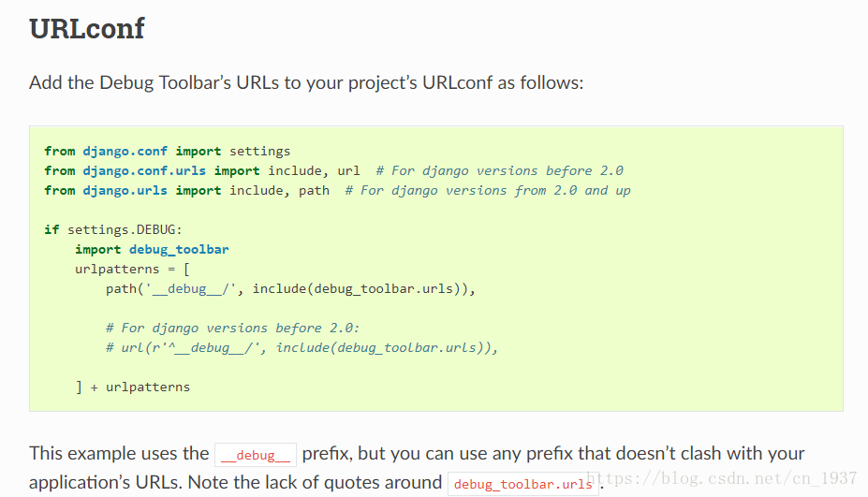Image resolution: width=868 pixels, height=497 pixels.
Task: Click the commented-out url(r'^__debug__/') line
Action: coord(302,347)
